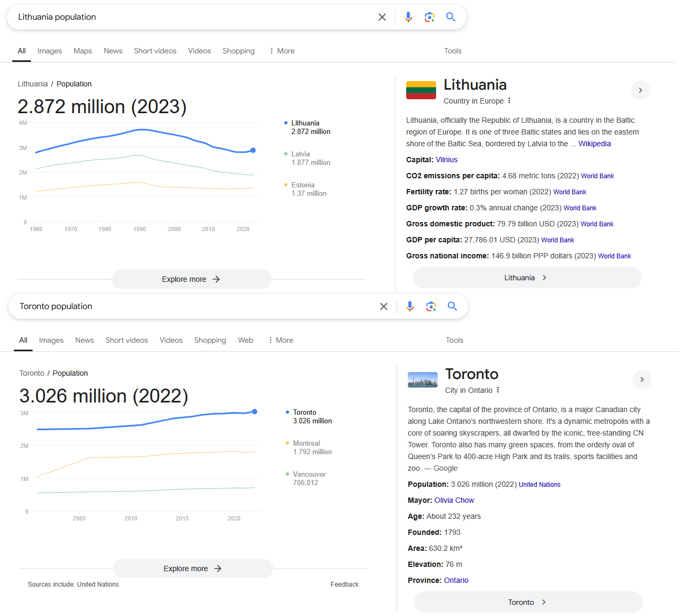
Task: Click the 2.872 million (2023) headline
Action: click(x=102, y=106)
